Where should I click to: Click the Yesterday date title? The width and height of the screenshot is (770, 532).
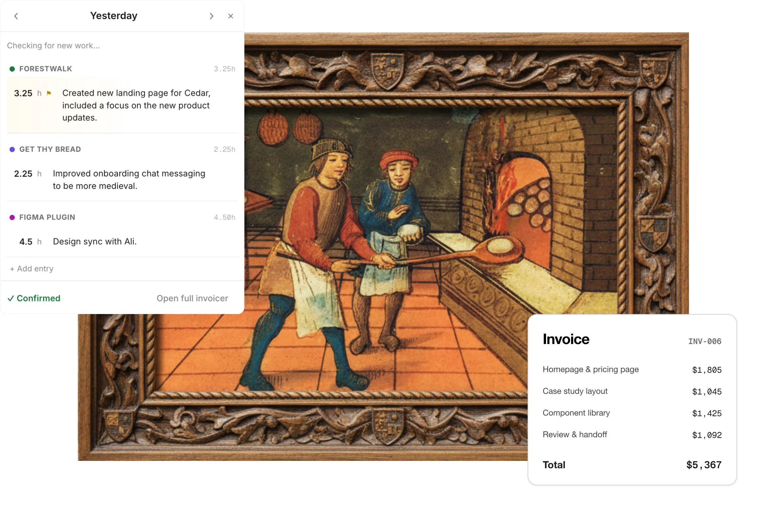click(x=114, y=16)
